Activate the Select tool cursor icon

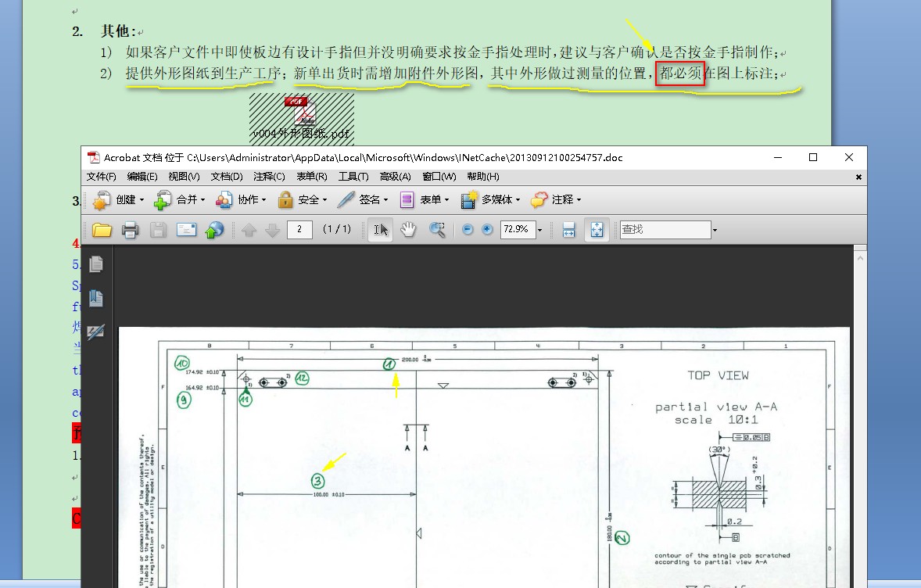[x=381, y=230]
